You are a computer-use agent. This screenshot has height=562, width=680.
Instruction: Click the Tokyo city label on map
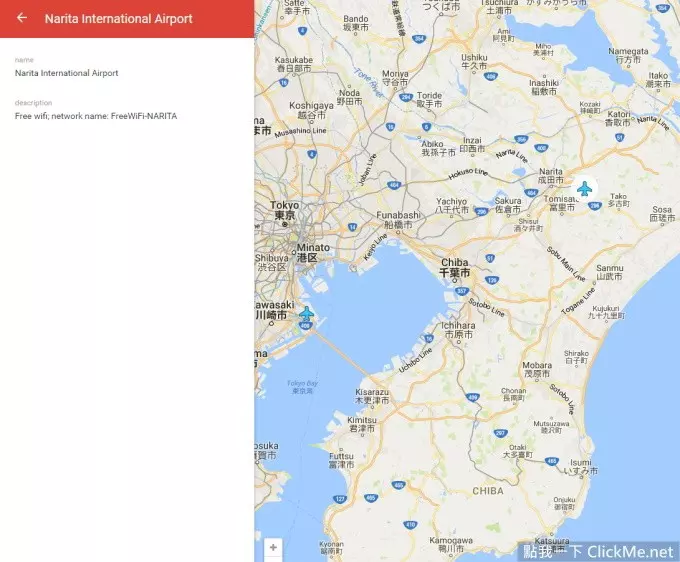[x=285, y=210]
